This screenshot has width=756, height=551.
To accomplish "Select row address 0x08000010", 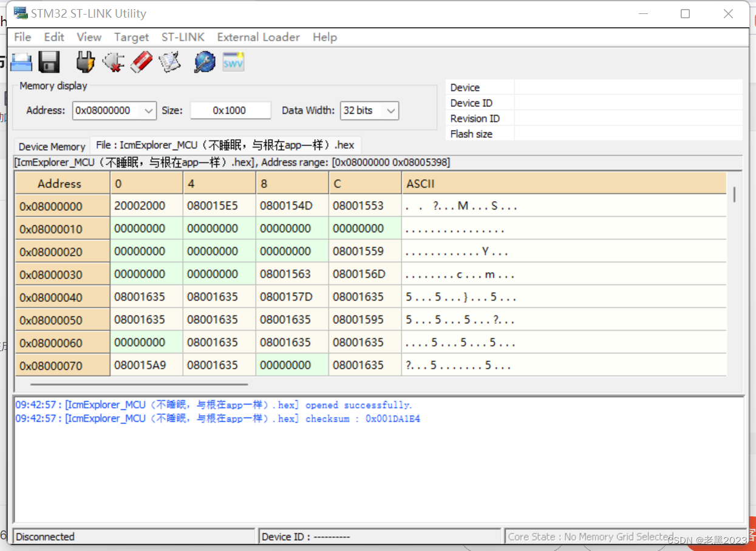I will [63, 229].
